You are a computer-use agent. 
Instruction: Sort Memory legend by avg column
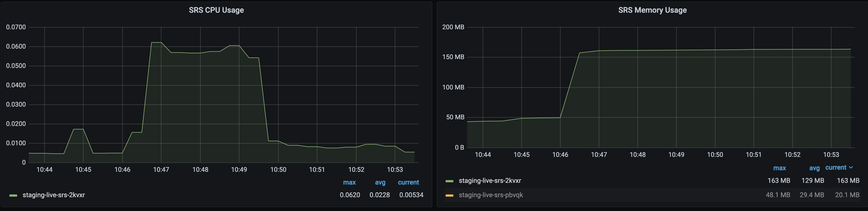814,168
